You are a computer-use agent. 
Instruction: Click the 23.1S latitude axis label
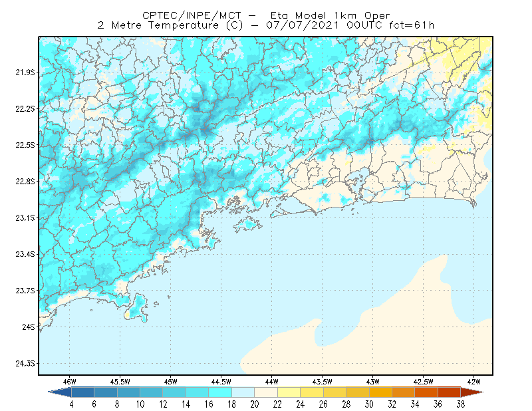25,218
